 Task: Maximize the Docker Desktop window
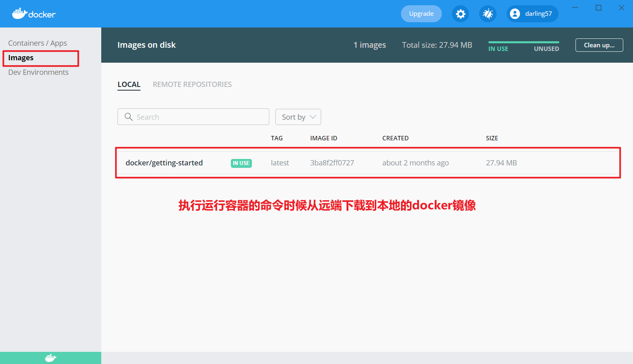click(599, 8)
